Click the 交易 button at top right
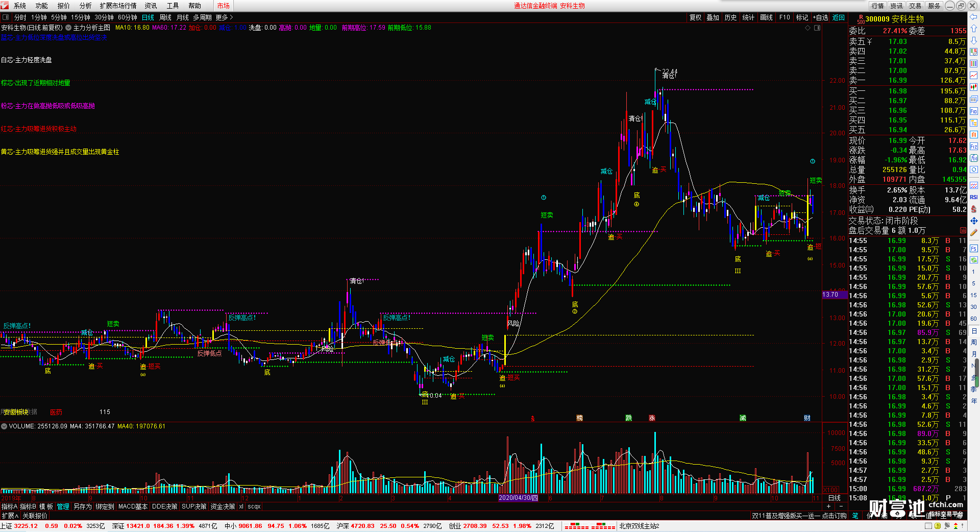The image size is (980, 532). (x=915, y=6)
